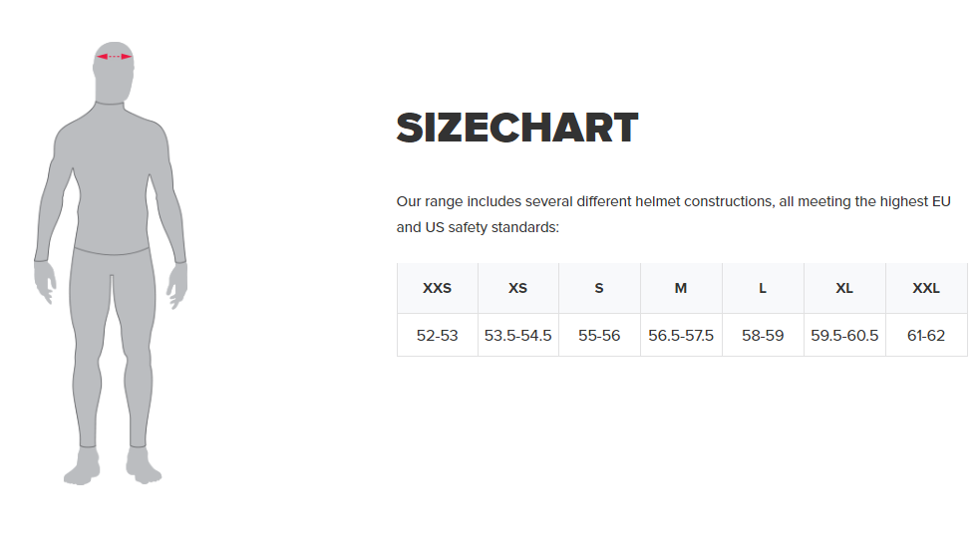Select the M size column header
980x553 pixels.
pyautogui.click(x=681, y=288)
